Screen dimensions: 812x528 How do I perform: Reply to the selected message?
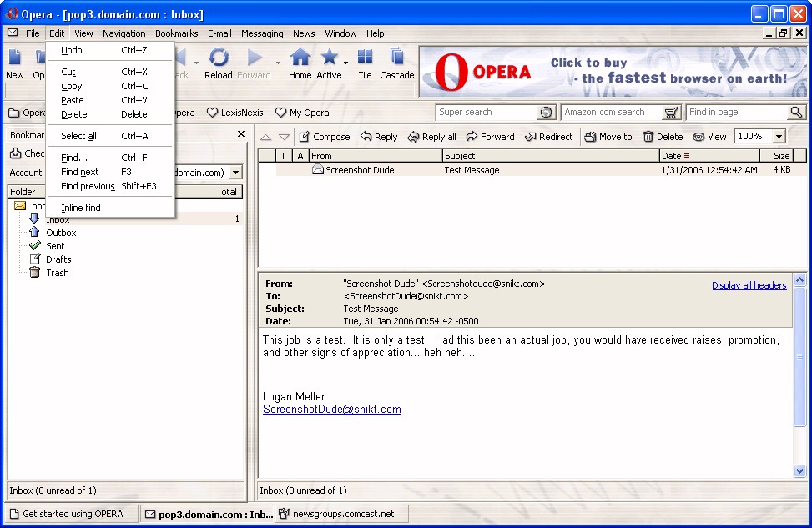[379, 137]
